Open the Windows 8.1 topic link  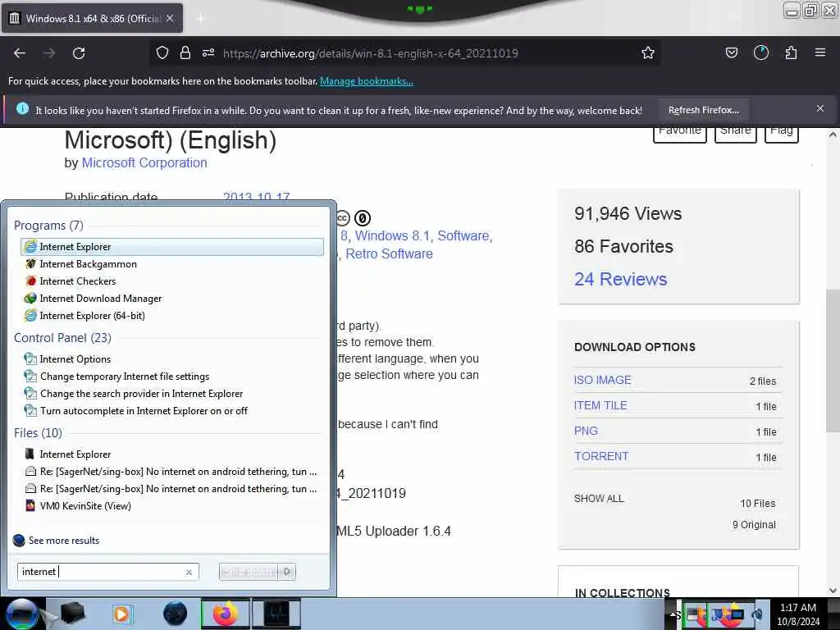pyautogui.click(x=392, y=235)
